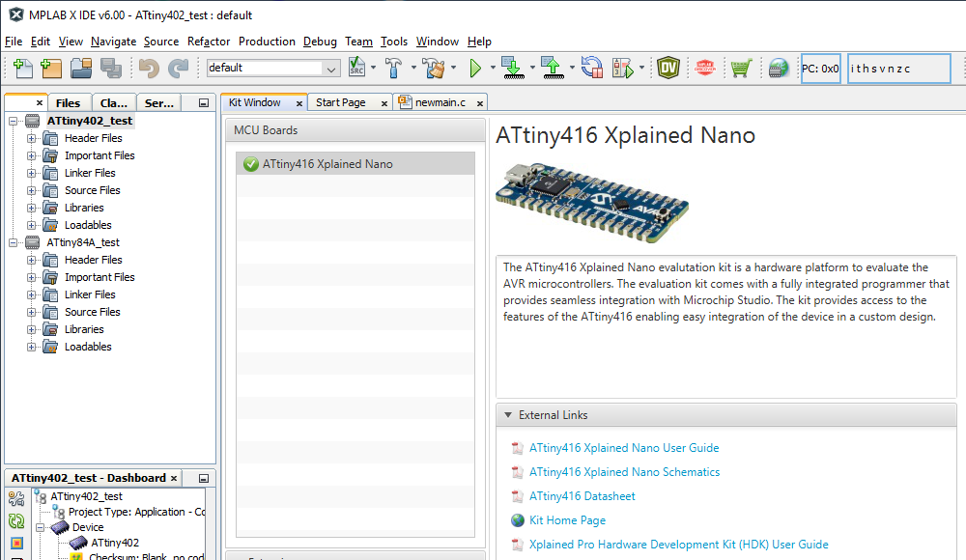Click the green dashboard refresh icon
The width and height of the screenshot is (966, 560).
(16, 521)
